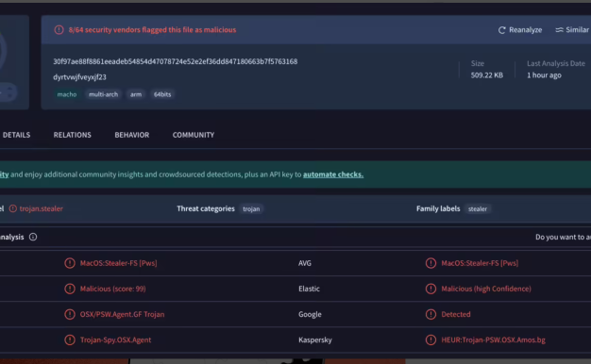Click the info icon next to analysis heading
Viewport: 591px width, 364px height.
[33, 237]
